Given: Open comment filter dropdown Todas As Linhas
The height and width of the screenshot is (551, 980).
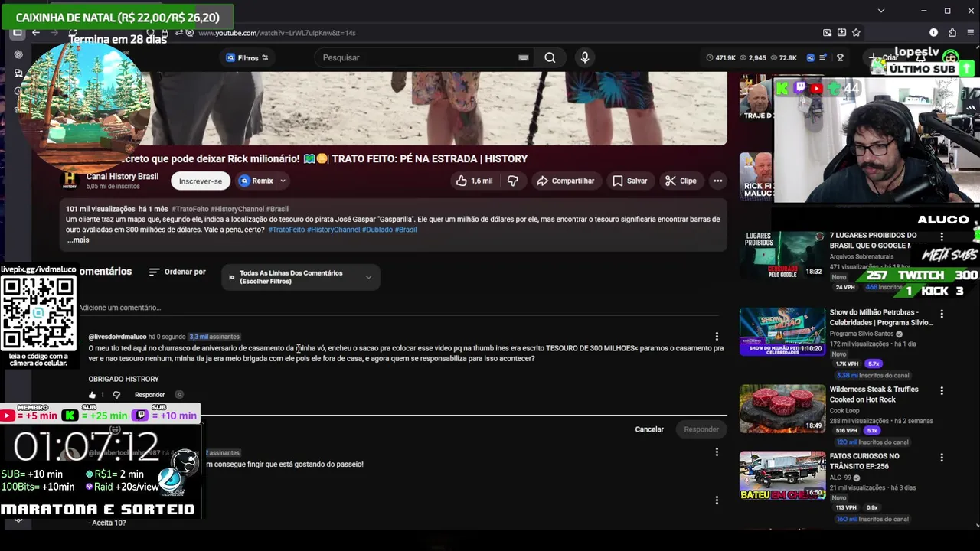Looking at the screenshot, I should 300,277.
